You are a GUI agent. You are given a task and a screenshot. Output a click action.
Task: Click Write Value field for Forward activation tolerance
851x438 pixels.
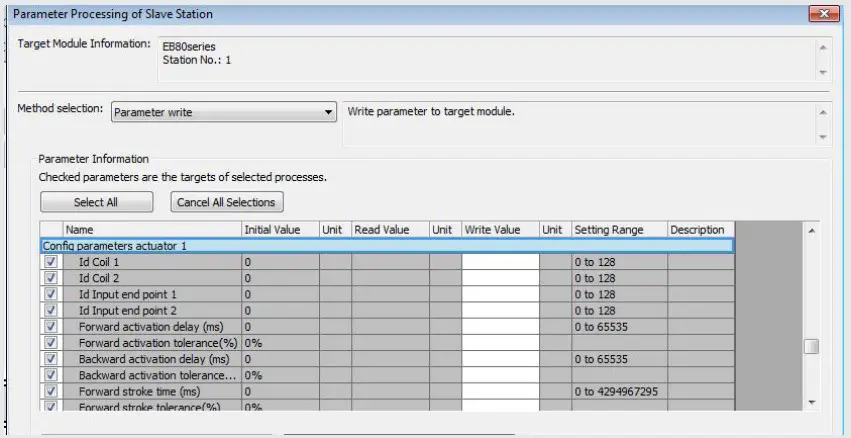point(500,343)
